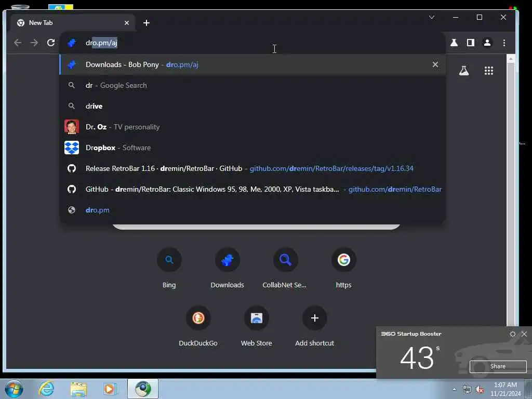The width and height of the screenshot is (532, 399).
Task: Toggle the side panel icon
Action: click(471, 43)
